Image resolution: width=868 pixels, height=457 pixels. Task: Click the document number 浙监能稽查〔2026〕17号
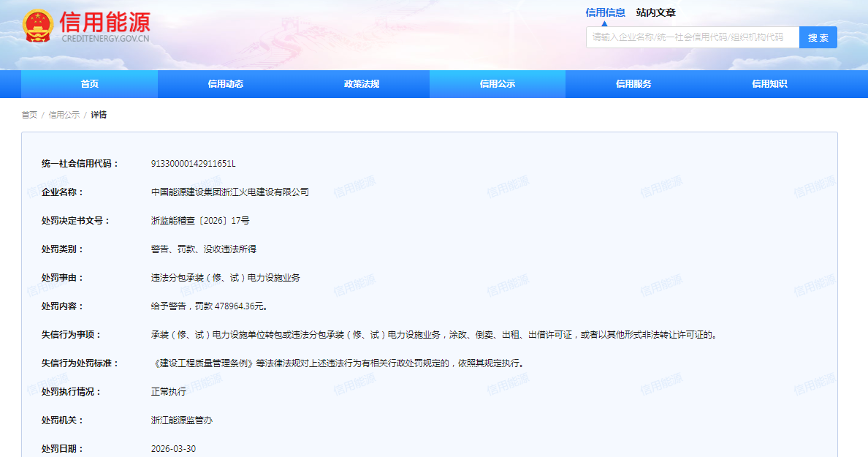(199, 221)
